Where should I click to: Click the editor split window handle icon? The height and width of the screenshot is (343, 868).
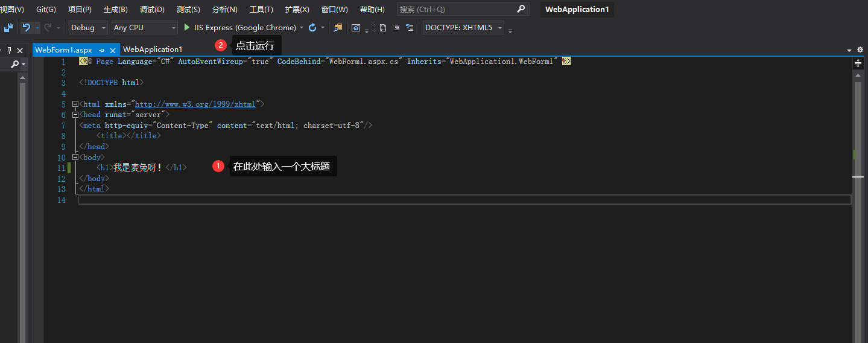858,63
